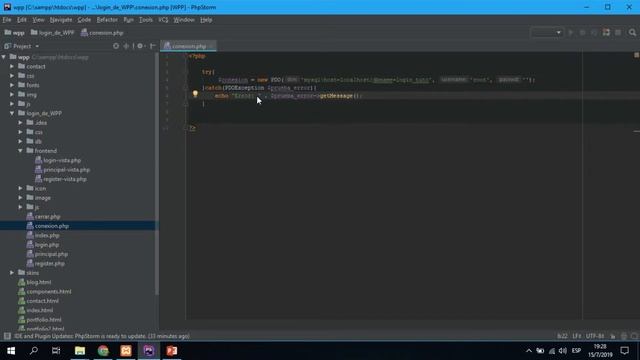Open the Window menu

[x=184, y=20]
